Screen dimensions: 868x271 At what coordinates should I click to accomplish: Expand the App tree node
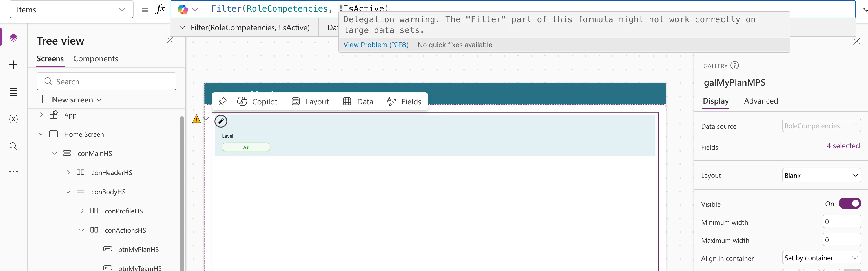[41, 115]
